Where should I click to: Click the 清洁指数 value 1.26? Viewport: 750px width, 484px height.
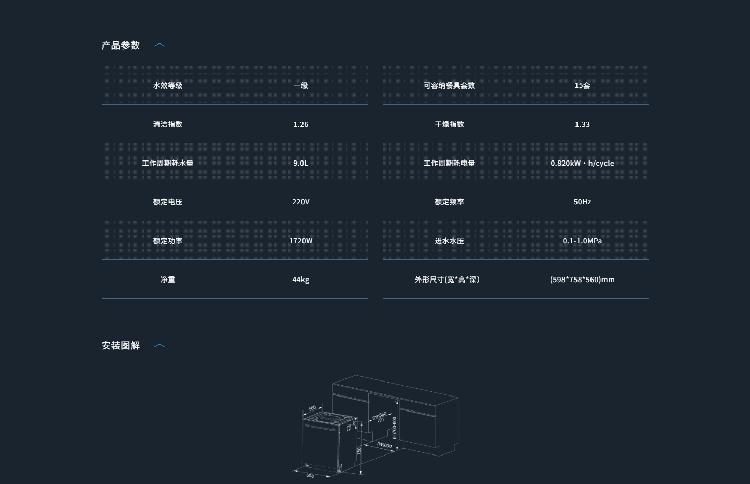click(x=301, y=124)
